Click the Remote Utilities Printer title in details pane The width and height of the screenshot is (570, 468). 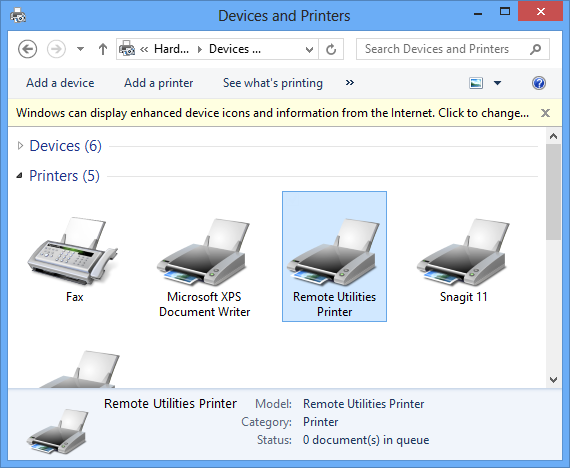[x=170, y=404]
